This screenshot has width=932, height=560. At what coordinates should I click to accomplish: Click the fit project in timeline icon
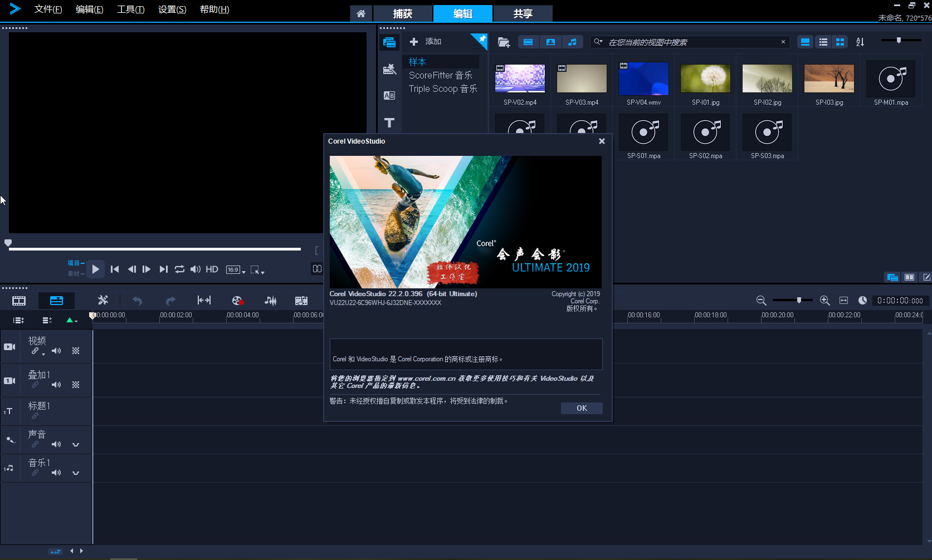pos(204,301)
